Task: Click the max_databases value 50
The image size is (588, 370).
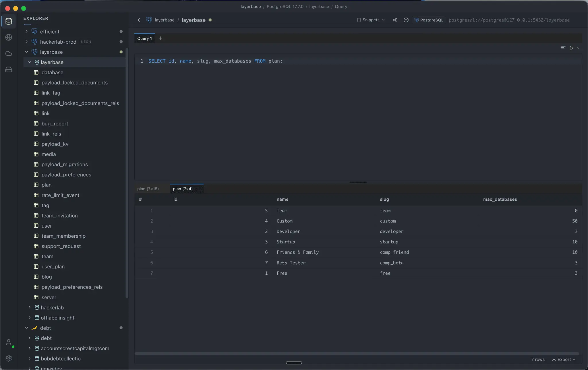Action: [575, 221]
